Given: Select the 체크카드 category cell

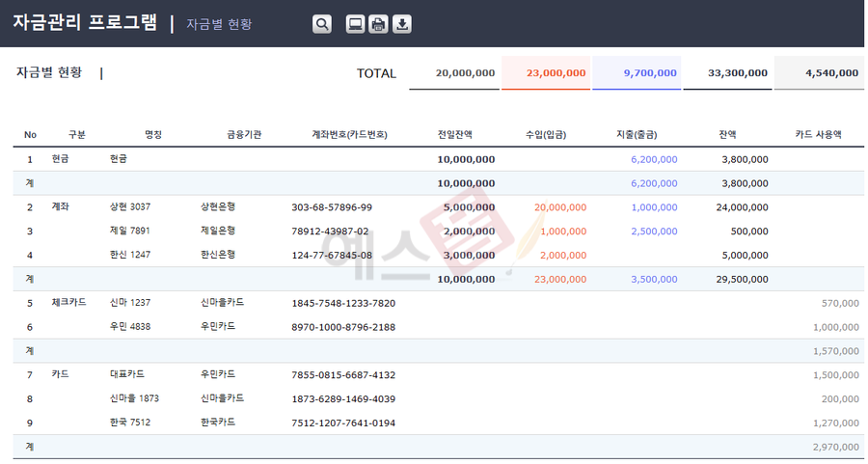Looking at the screenshot, I should (68, 302).
